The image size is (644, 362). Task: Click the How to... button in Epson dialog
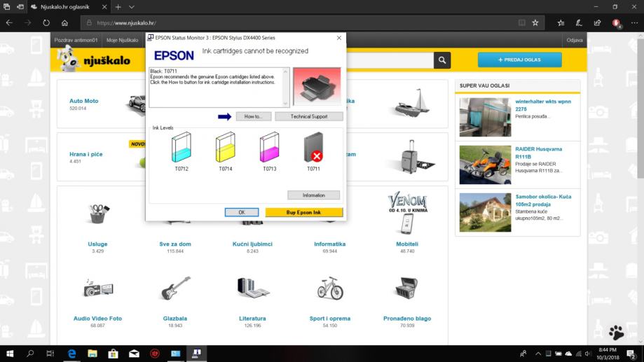(x=254, y=116)
